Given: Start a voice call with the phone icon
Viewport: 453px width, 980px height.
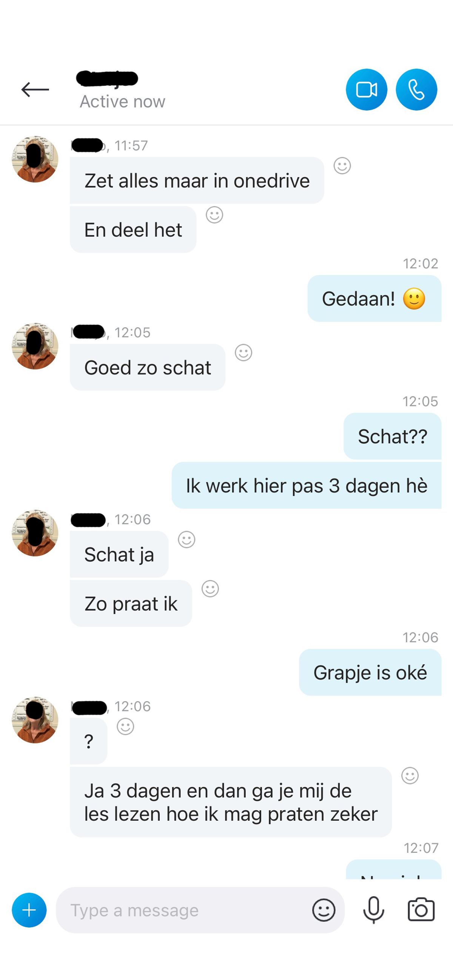Looking at the screenshot, I should [x=416, y=90].
